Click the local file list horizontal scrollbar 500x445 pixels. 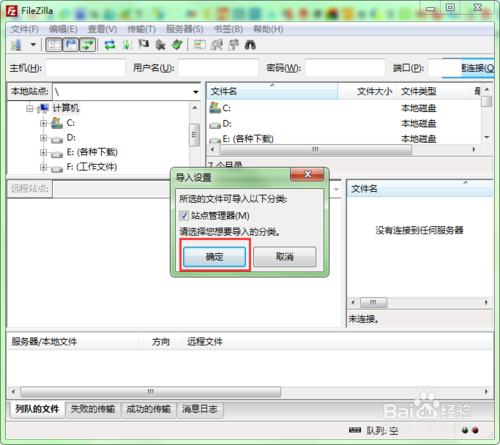coord(315,149)
